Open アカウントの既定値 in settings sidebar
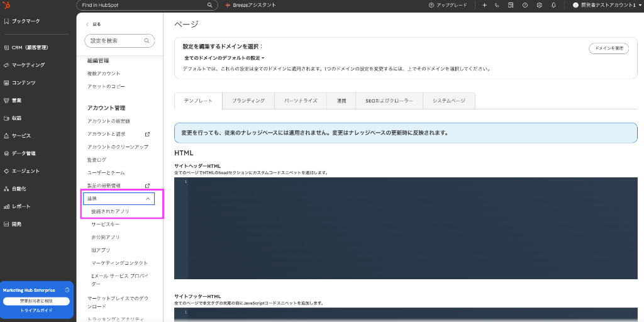 pos(108,121)
